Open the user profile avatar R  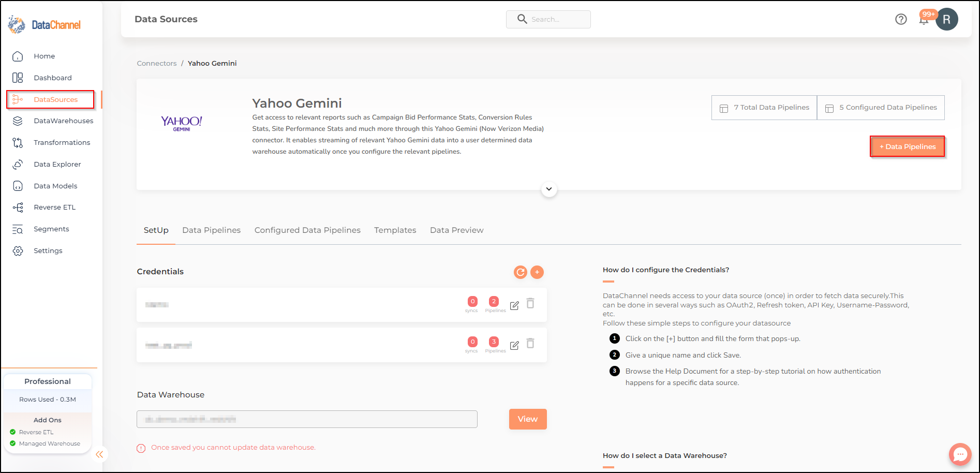coord(946,19)
